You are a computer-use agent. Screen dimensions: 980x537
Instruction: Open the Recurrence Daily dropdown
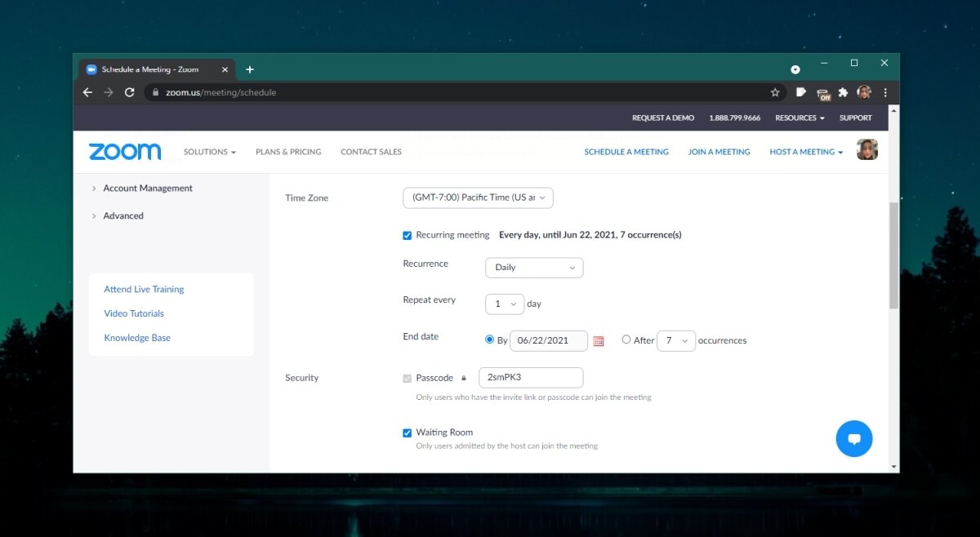point(534,268)
